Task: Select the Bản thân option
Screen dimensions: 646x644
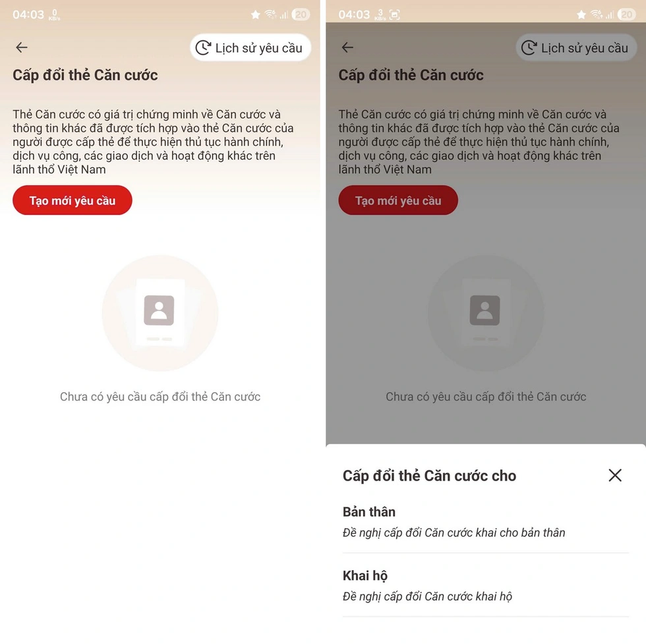Action: [x=486, y=522]
